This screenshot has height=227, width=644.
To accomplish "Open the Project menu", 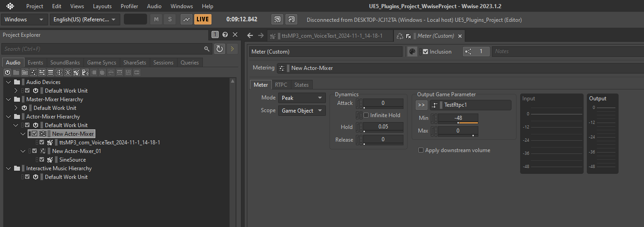I will pyautogui.click(x=34, y=6).
